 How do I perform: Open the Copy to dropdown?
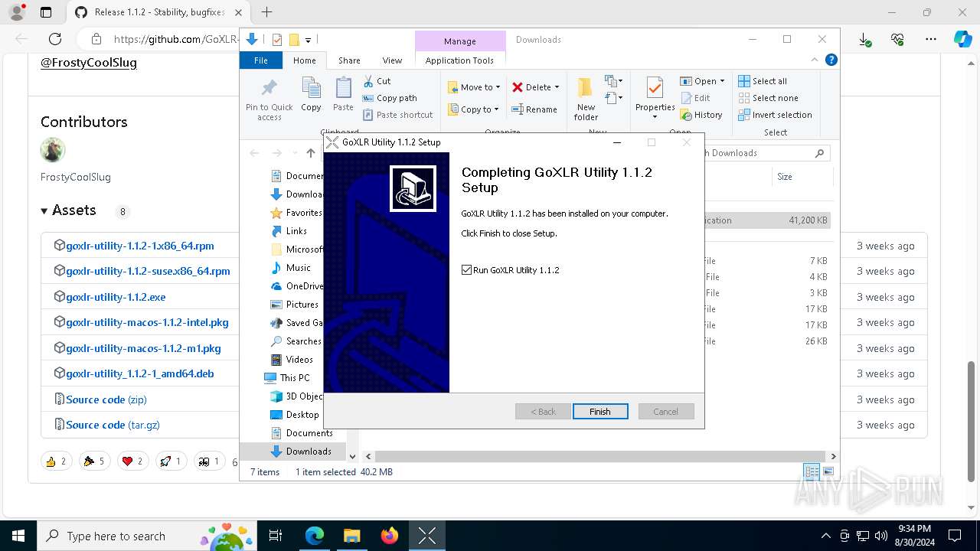pyautogui.click(x=474, y=109)
